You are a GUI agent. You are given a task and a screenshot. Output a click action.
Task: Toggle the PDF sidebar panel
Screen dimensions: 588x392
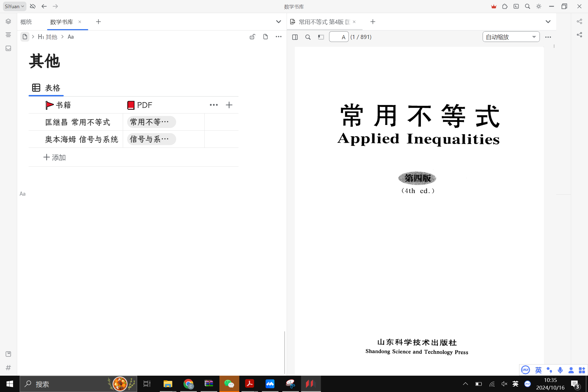point(295,37)
